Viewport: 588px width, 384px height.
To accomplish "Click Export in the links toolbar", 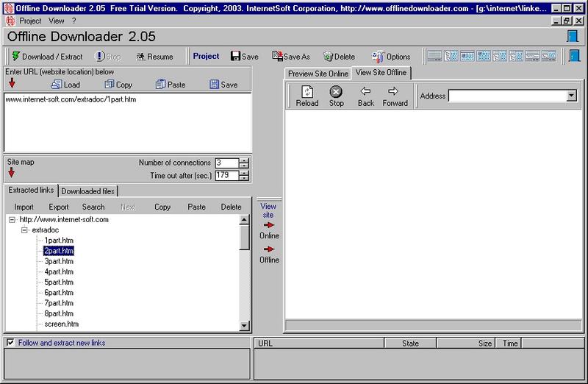I will [x=59, y=207].
